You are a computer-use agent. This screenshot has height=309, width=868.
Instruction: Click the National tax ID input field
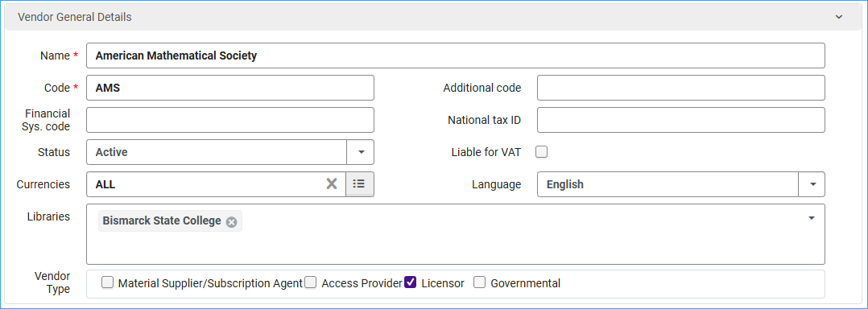tap(681, 120)
